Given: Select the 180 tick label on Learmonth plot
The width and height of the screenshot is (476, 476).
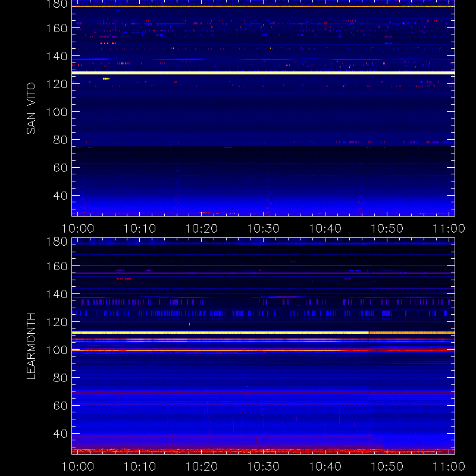Looking at the screenshot, I should pyautogui.click(x=57, y=242).
